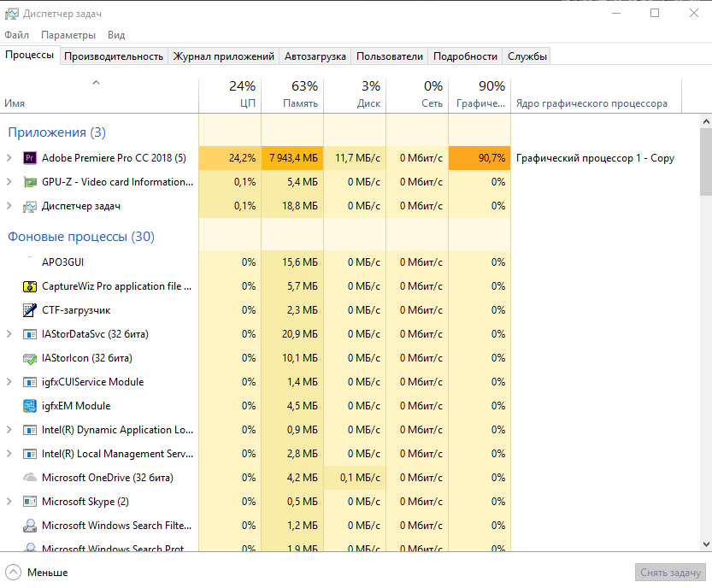Image resolution: width=712 pixels, height=588 pixels.
Task: Expand the Диспетчер задач process group
Action: pyautogui.click(x=9, y=206)
